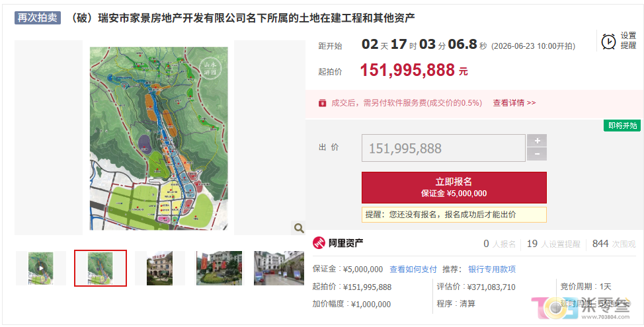The width and height of the screenshot is (644, 327).
Task: Click the alarm clock reminder icon
Action: (608, 42)
